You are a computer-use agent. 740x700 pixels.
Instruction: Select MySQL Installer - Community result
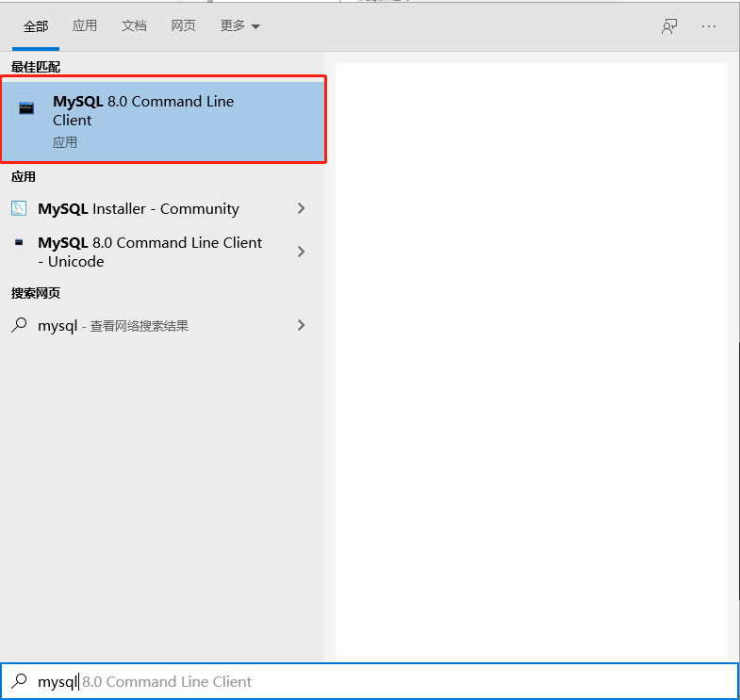click(162, 208)
